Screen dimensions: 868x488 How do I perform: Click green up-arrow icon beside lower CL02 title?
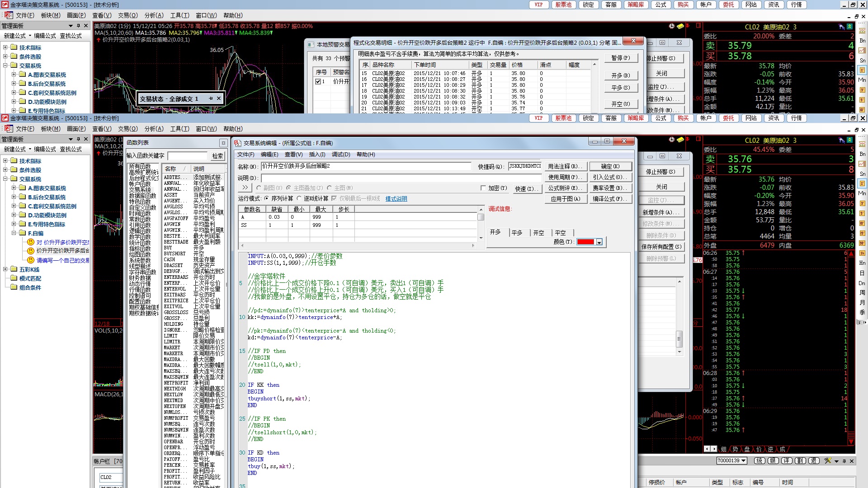coord(850,141)
